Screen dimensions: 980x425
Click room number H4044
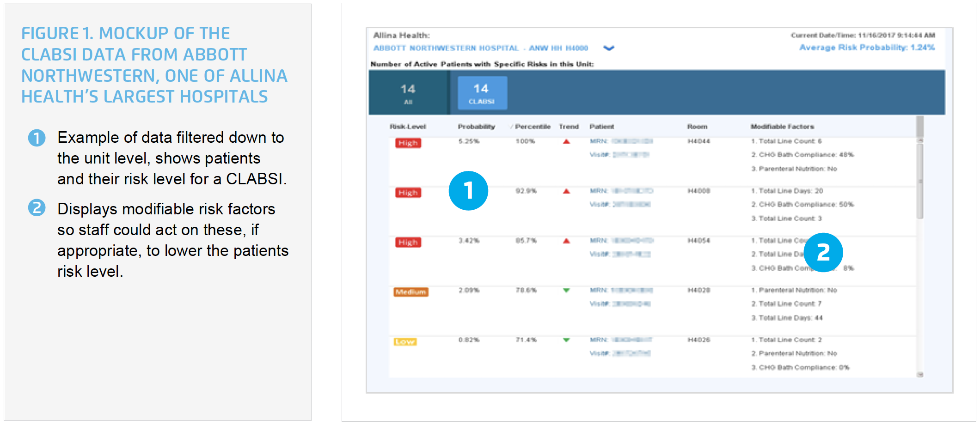[698, 141]
